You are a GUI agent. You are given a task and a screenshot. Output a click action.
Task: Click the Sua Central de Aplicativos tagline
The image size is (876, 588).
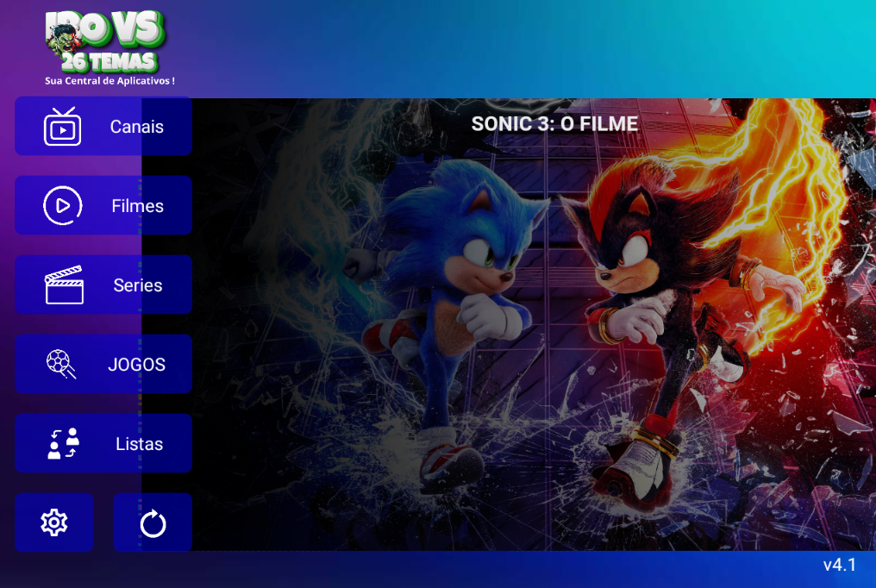[x=109, y=81]
